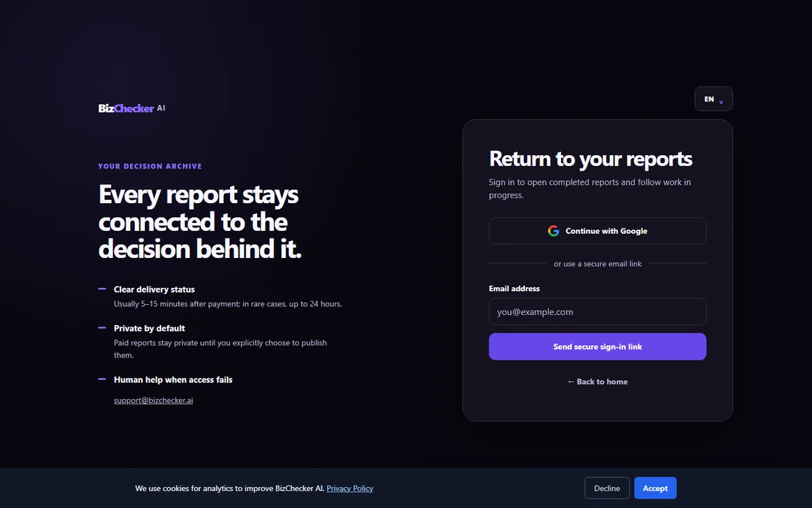Open the Privacy Policy link
The height and width of the screenshot is (508, 812).
click(350, 488)
